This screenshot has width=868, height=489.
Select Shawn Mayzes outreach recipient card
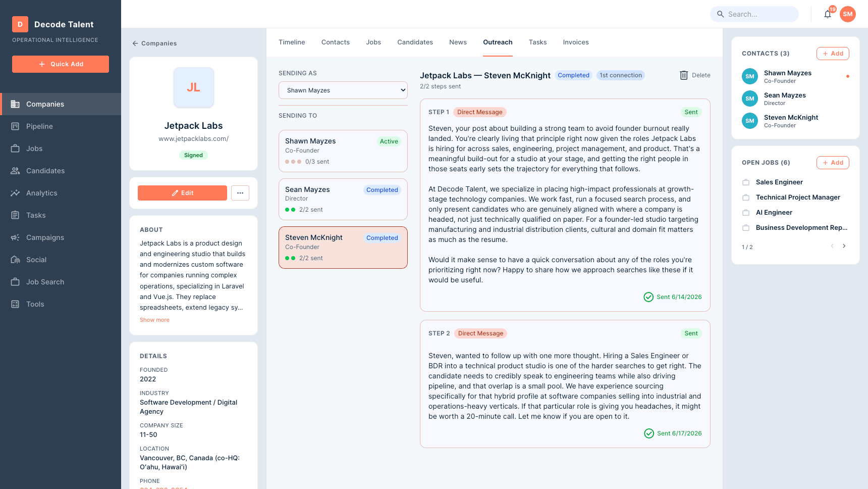[343, 151]
